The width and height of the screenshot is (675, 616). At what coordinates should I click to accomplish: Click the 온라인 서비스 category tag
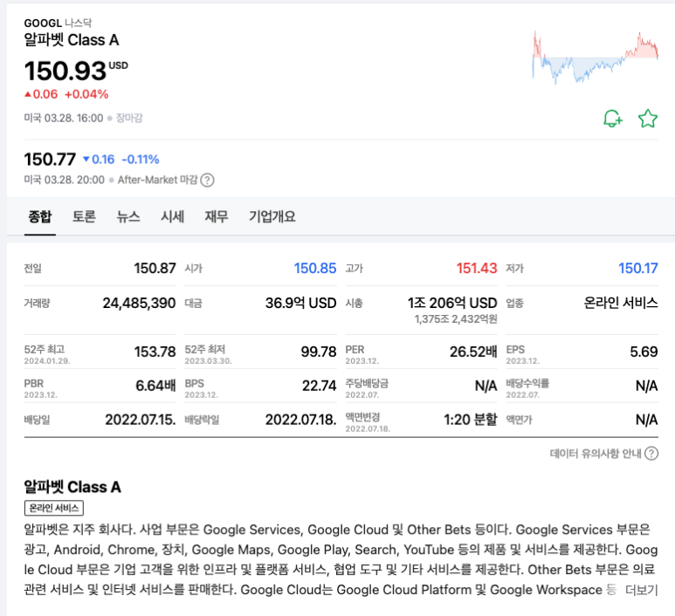(x=54, y=508)
